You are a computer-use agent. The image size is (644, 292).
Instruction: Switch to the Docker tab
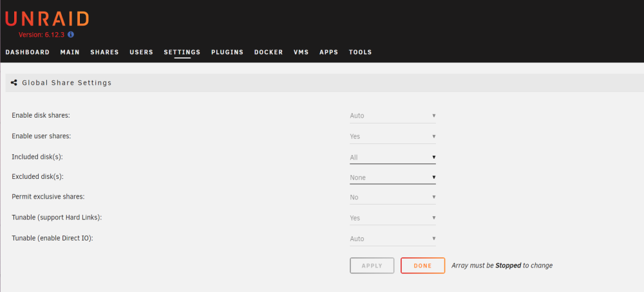click(x=269, y=53)
